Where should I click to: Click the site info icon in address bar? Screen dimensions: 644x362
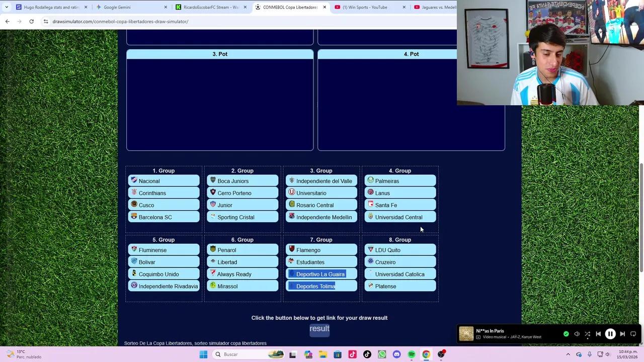46,22
